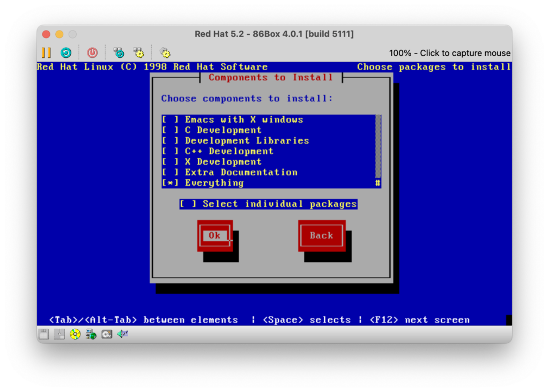Pause the emulation with the pause icon
Image resolution: width=549 pixels, height=392 pixels.
tap(46, 53)
